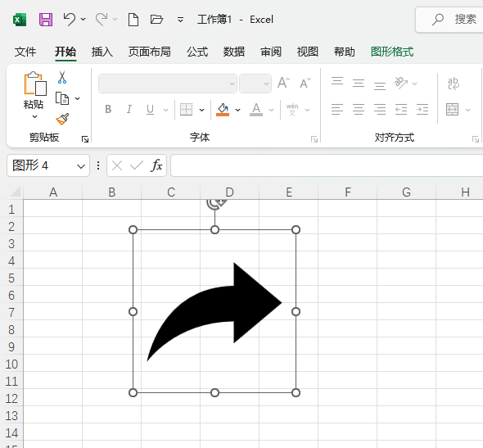Image resolution: width=483 pixels, height=448 pixels.
Task: Click the phonetic guide wén icon
Action: coord(292,110)
